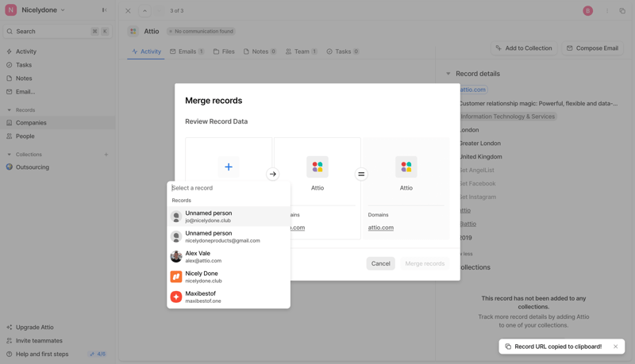Image resolution: width=635 pixels, height=364 pixels.
Task: Switch to the Tasks tab
Action: point(343,52)
